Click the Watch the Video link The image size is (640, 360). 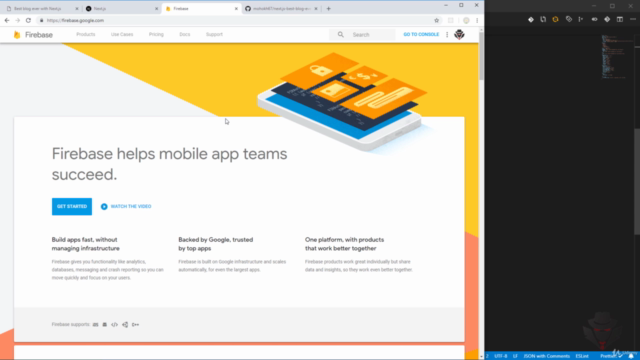tap(131, 207)
